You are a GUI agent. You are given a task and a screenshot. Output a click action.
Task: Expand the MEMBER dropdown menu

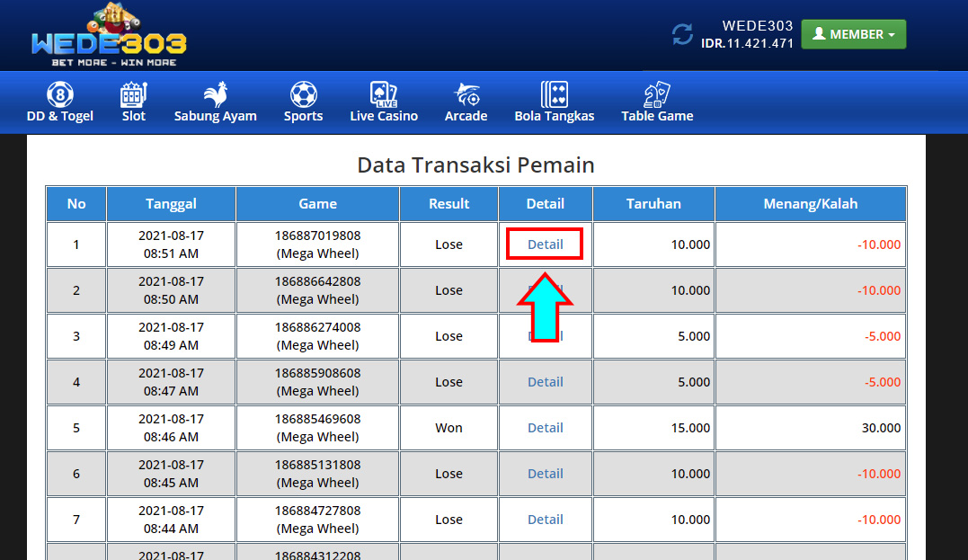[853, 34]
